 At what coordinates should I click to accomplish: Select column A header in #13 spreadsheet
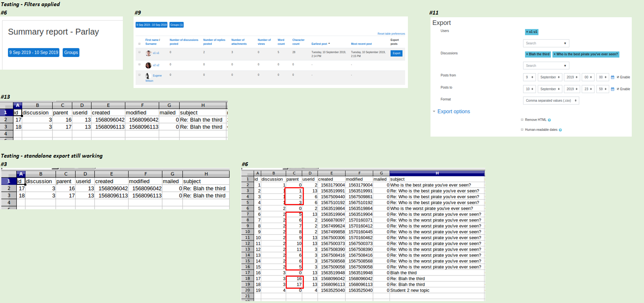(18, 105)
